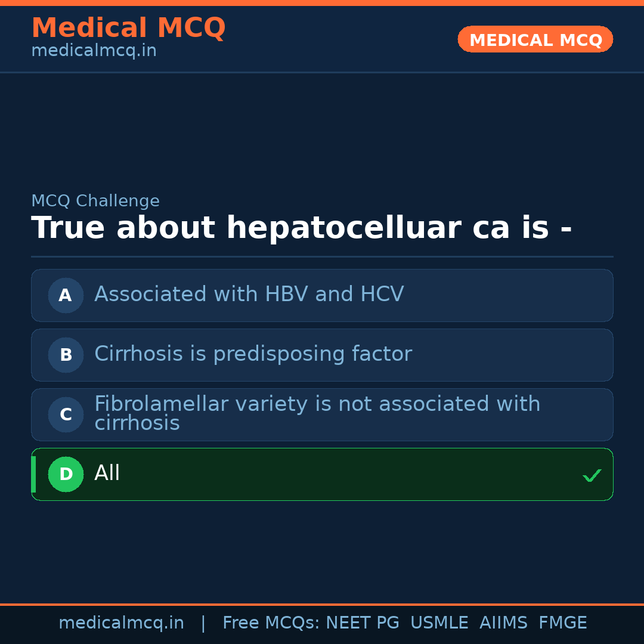Click the letter C circle icon
The image size is (644, 644).
pos(66,414)
